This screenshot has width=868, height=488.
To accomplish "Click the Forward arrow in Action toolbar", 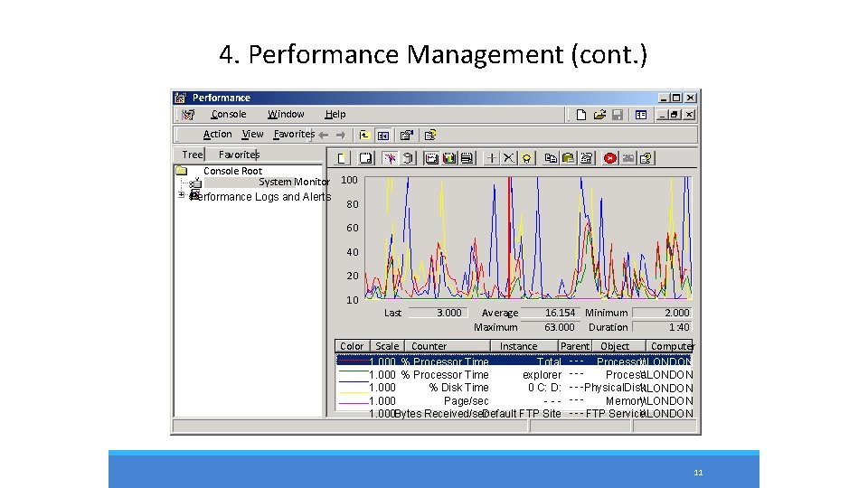I will (341, 135).
